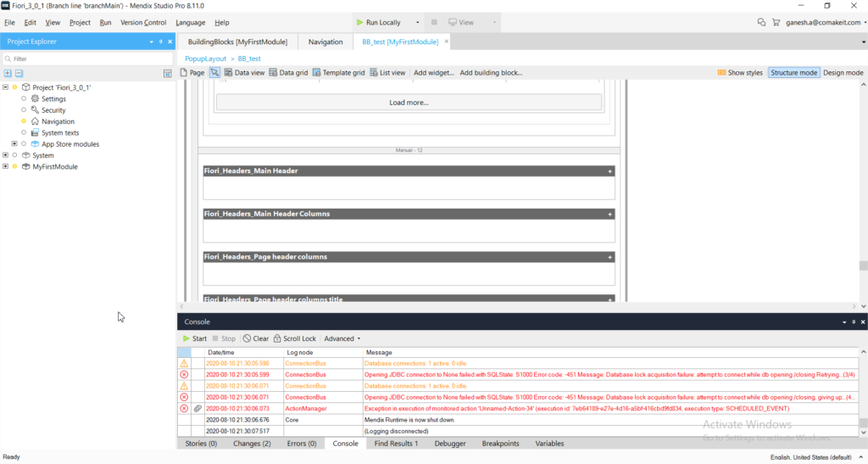Insert a Template grid widget

339,73
